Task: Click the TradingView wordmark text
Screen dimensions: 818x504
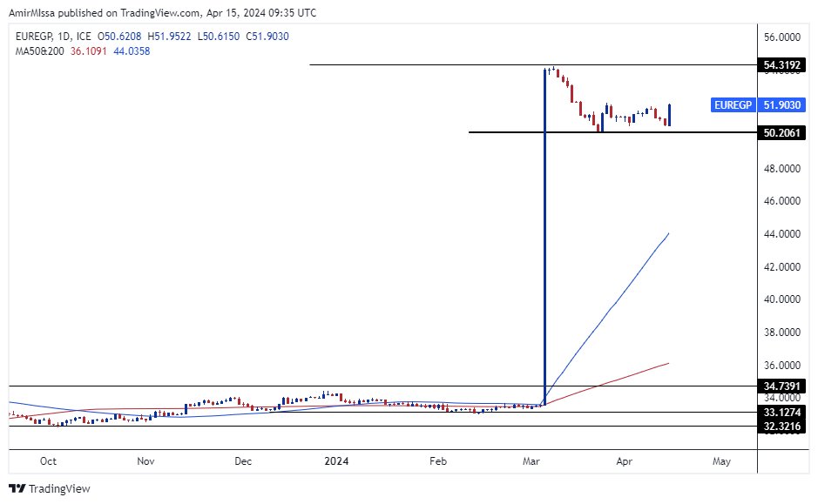Action: click(x=59, y=488)
